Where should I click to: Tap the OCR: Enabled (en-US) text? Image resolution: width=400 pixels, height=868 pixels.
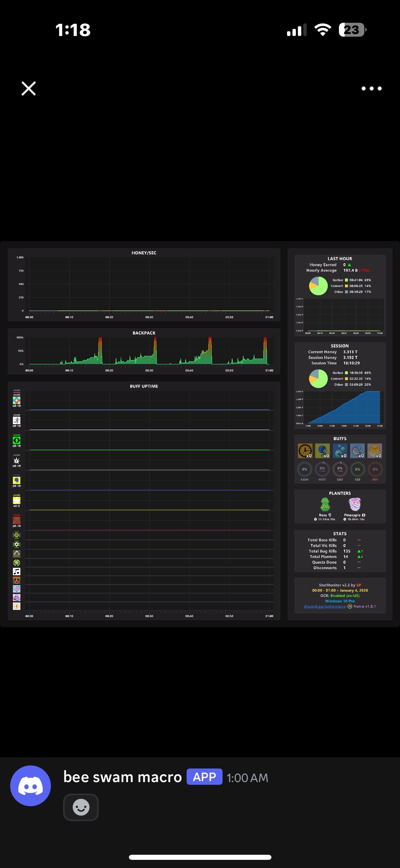[x=340, y=596]
